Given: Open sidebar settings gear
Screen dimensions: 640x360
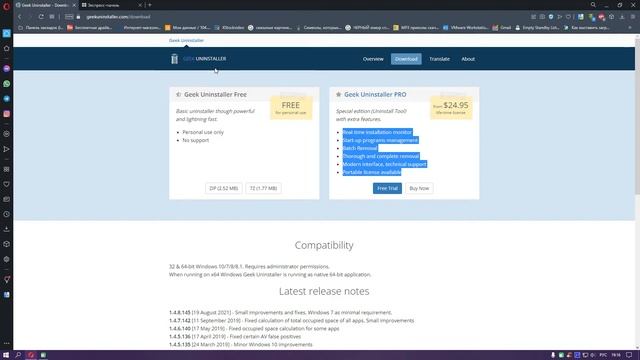Looking at the screenshot, I should pyautogui.click(x=7, y=259).
